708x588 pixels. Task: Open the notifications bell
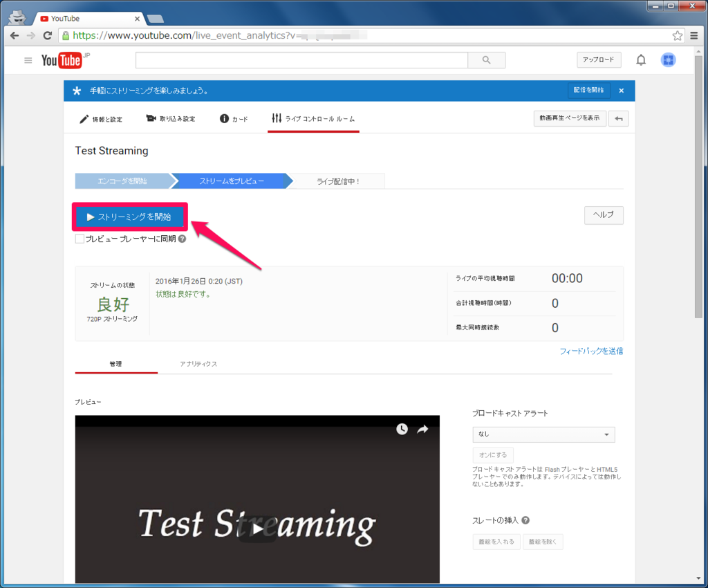pos(641,59)
